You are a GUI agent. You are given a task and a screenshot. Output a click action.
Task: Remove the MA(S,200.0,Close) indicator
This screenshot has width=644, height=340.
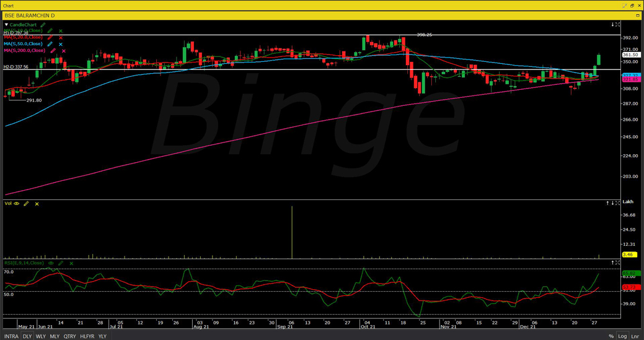click(x=63, y=51)
